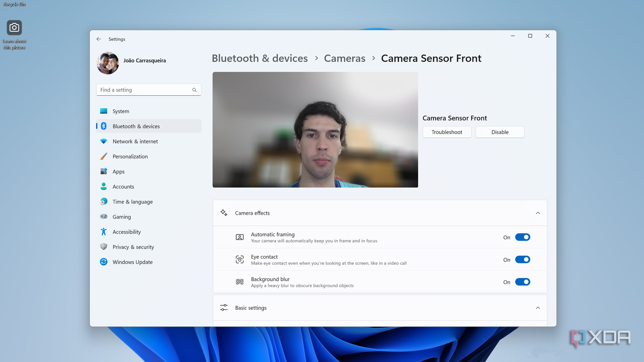Click the Accessibility figure icon
Image resolution: width=644 pixels, height=362 pixels.
point(104,232)
